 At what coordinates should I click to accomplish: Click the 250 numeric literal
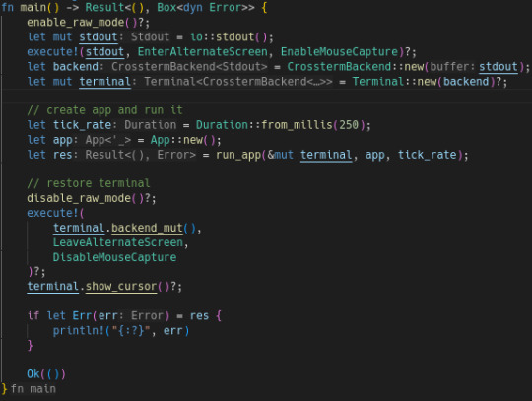349,125
